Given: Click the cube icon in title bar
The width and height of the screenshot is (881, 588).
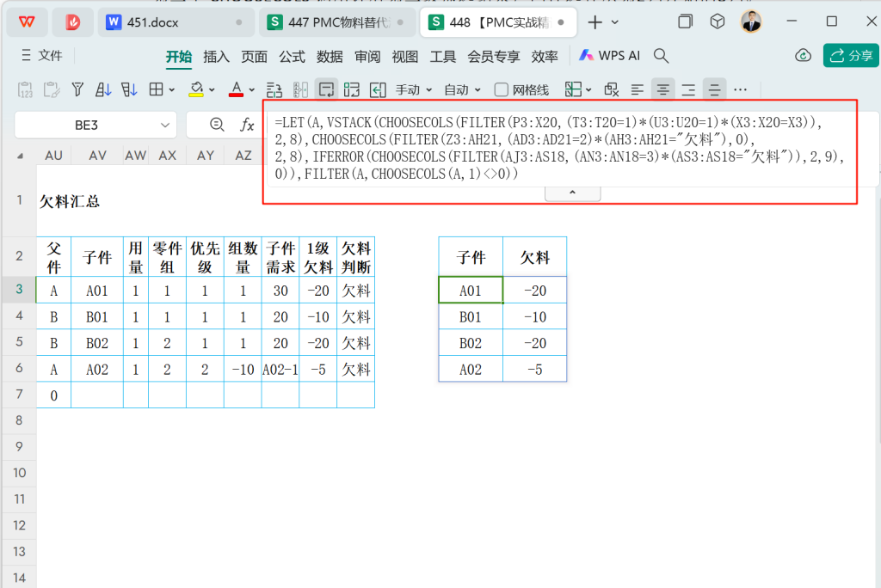Looking at the screenshot, I should tap(717, 21).
